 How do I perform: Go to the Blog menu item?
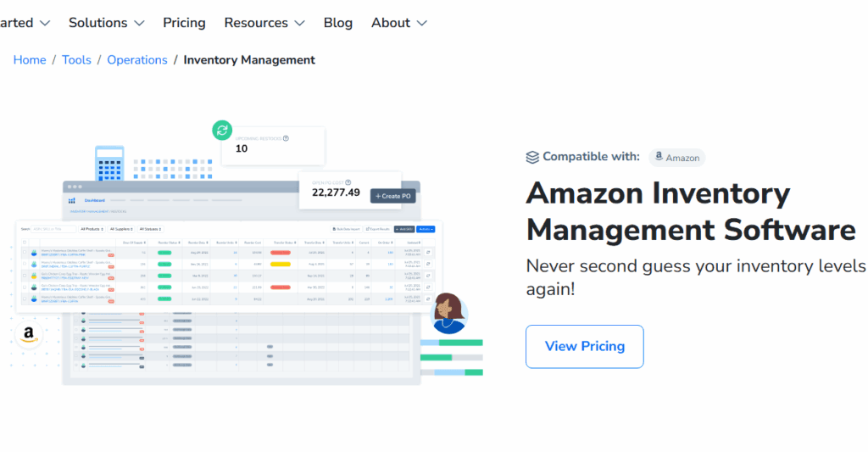[337, 23]
